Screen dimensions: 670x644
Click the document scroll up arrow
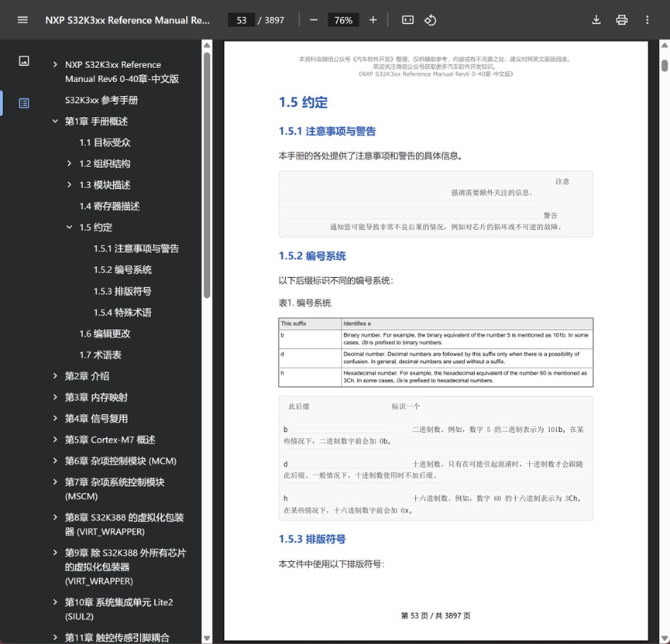pos(665,45)
